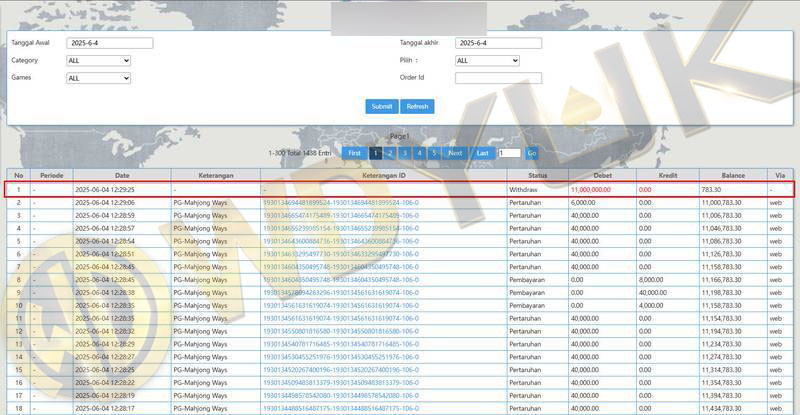Expand the Pilih dropdown
Screen dimensions: 800x415
[487, 60]
